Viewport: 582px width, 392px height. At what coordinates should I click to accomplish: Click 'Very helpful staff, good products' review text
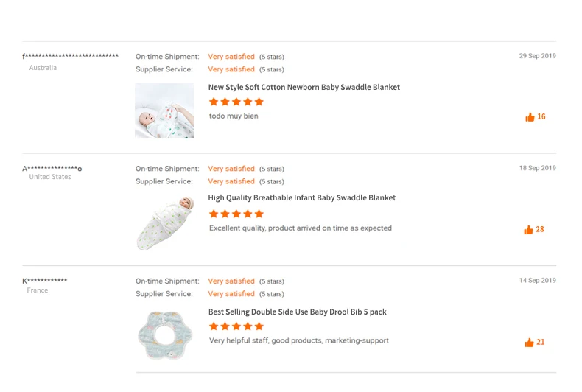pyautogui.click(x=298, y=340)
